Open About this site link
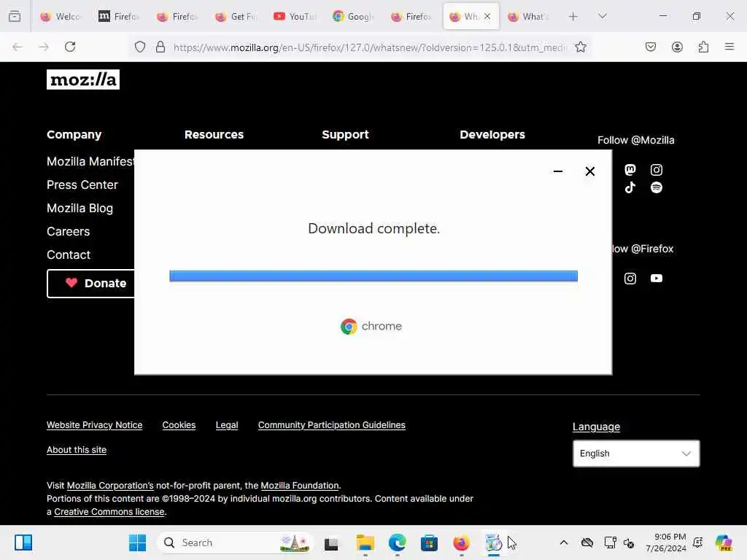 click(x=76, y=449)
